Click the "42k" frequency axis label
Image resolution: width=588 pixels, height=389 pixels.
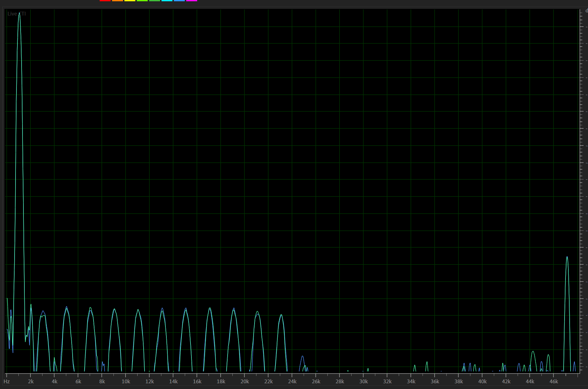pyautogui.click(x=506, y=381)
